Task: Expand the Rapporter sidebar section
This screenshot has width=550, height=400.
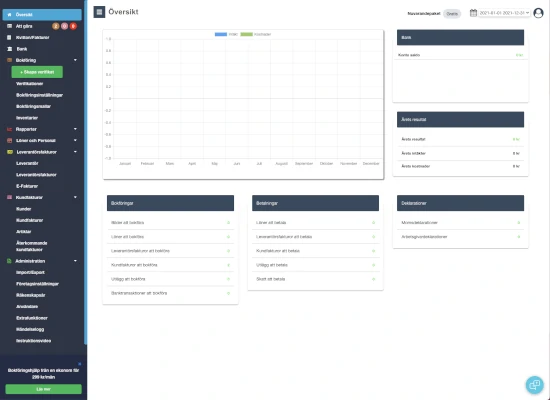Action: point(75,129)
